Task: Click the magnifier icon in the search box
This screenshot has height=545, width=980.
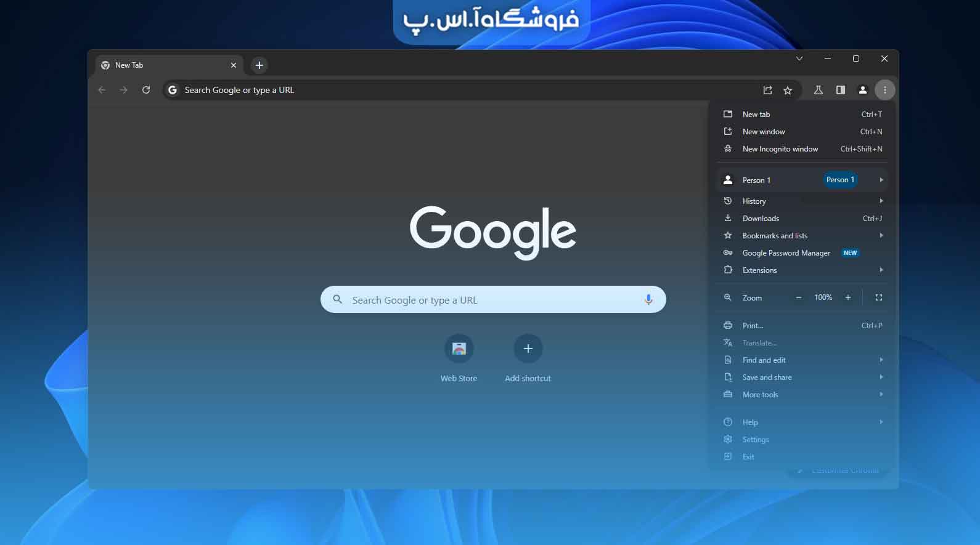Action: 337,299
